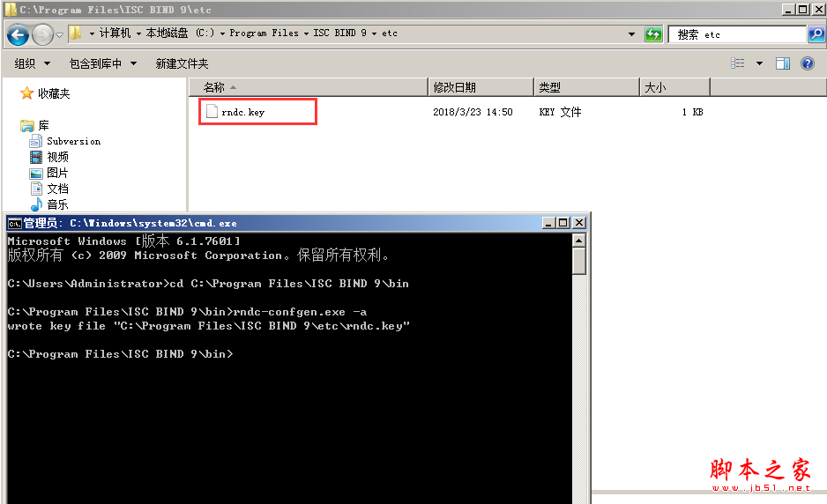Open 视频 library
Image resolution: width=827 pixels, height=504 pixels.
pyautogui.click(x=57, y=157)
